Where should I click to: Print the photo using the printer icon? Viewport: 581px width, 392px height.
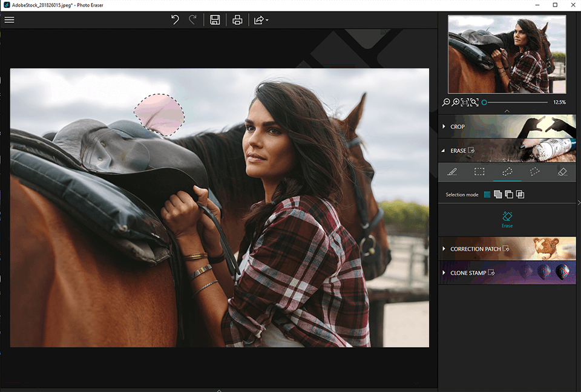[237, 20]
